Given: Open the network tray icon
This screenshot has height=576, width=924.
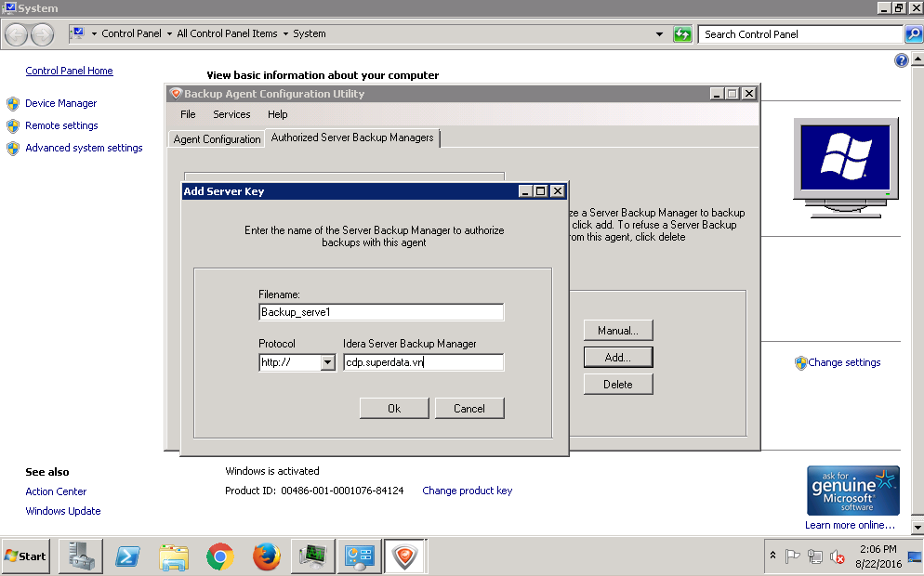Looking at the screenshot, I should pyautogui.click(x=815, y=556).
